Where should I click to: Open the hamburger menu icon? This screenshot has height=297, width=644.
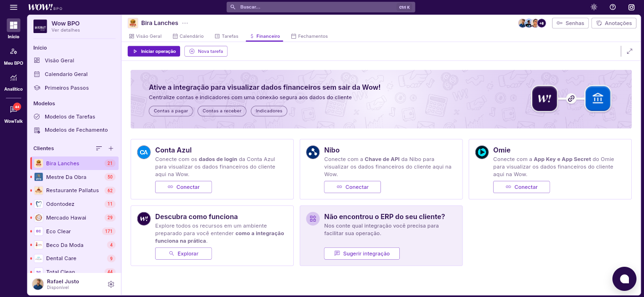pyautogui.click(x=14, y=7)
